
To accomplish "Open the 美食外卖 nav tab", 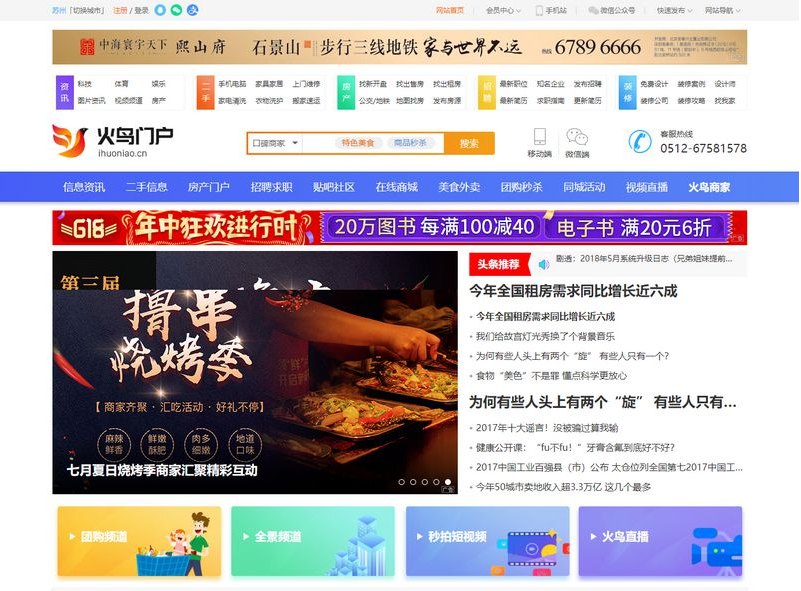I will (x=459, y=187).
